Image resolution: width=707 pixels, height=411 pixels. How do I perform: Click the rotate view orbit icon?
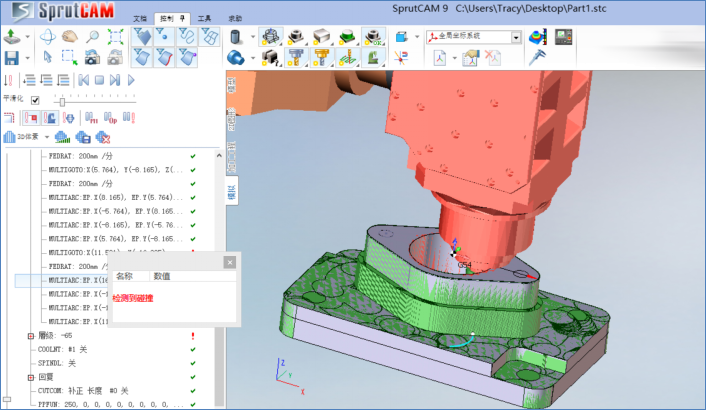[x=48, y=37]
